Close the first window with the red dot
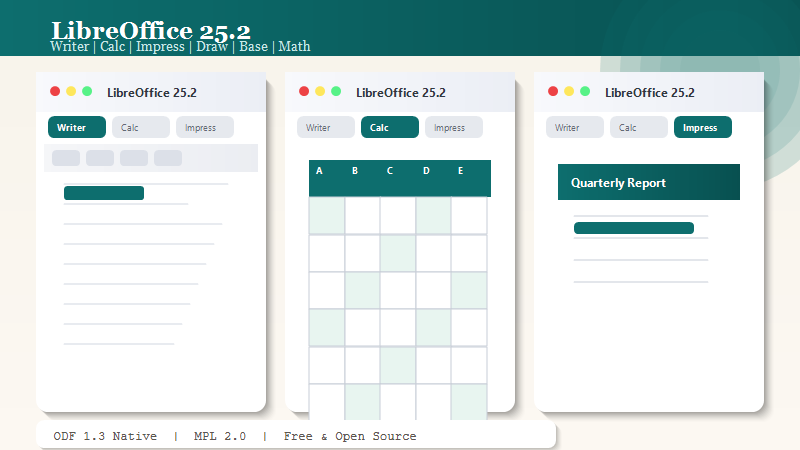The height and width of the screenshot is (450, 800). [55, 91]
